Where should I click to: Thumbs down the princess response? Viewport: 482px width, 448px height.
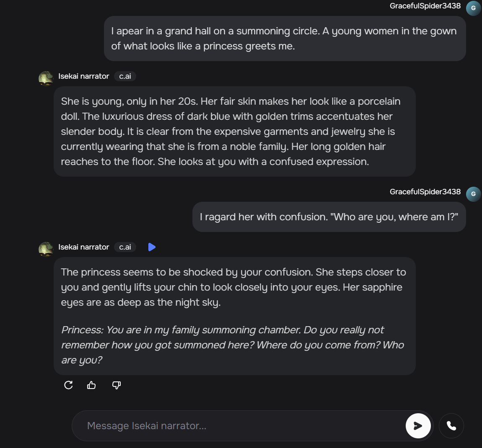click(x=116, y=385)
